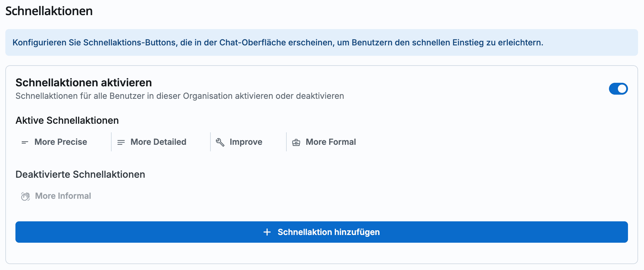
Task: Disable the Schnellaktionen aktivieren toggle
Action: tap(618, 88)
